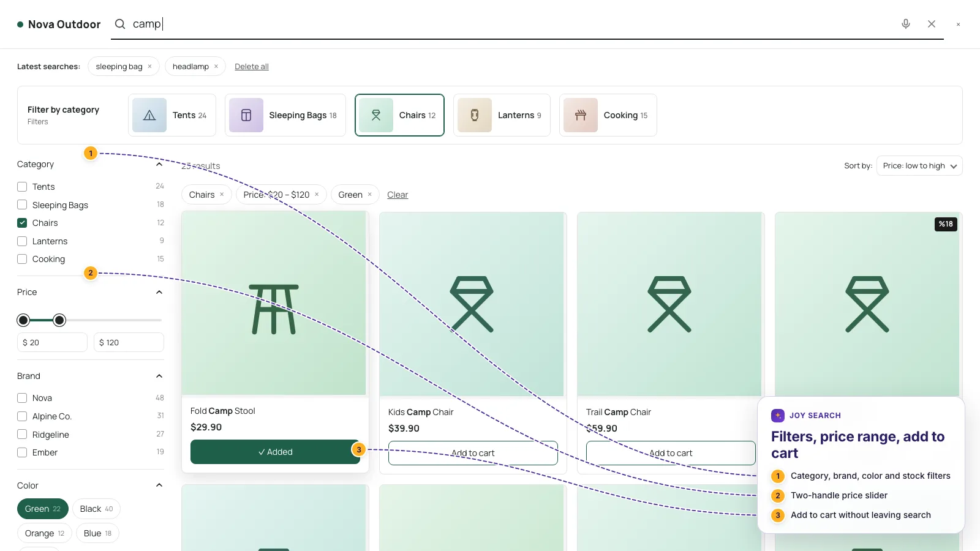Clear the search field with the X icon
The width and height of the screenshot is (980, 551).
click(932, 24)
